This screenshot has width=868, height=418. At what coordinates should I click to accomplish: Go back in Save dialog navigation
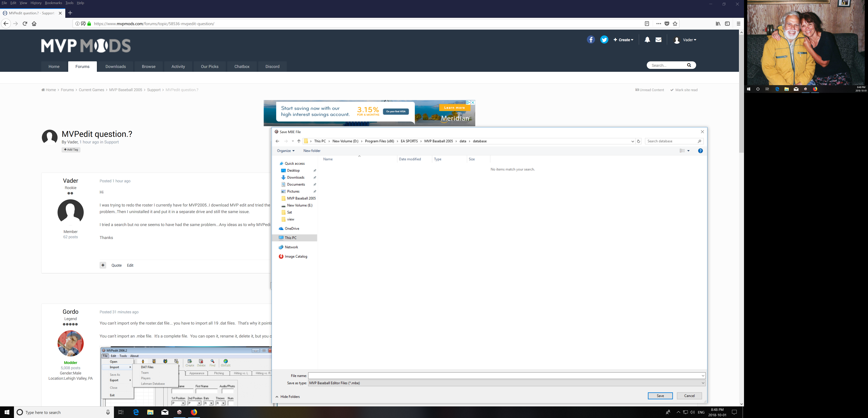point(277,141)
